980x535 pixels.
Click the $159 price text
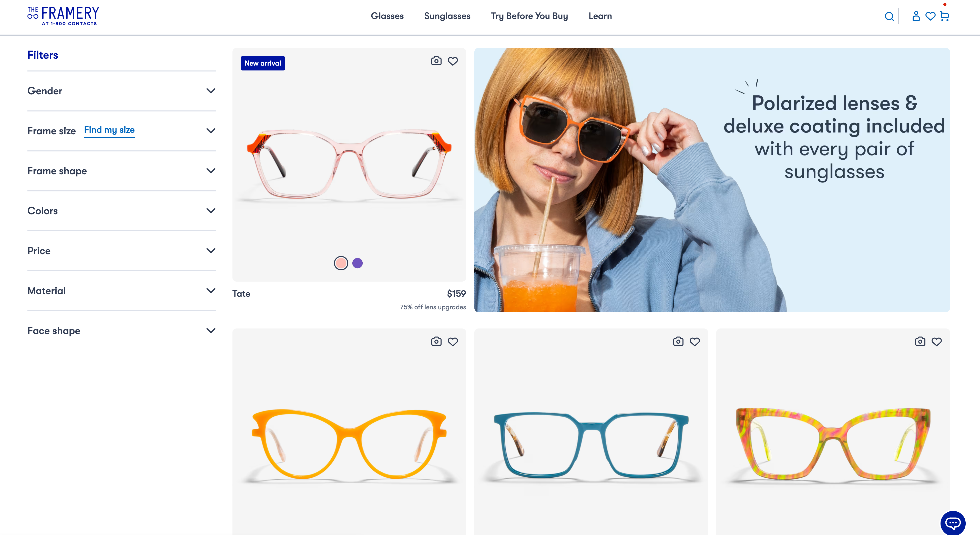456,294
